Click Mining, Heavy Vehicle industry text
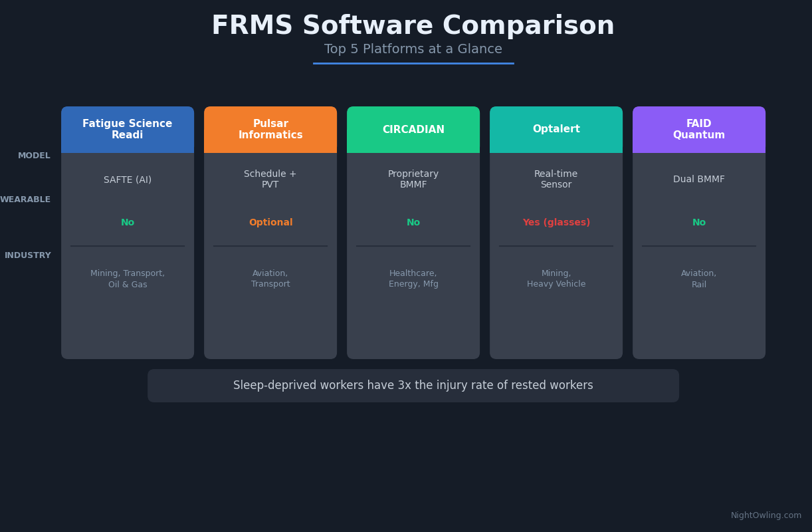This screenshot has width=812, height=532. point(556,279)
